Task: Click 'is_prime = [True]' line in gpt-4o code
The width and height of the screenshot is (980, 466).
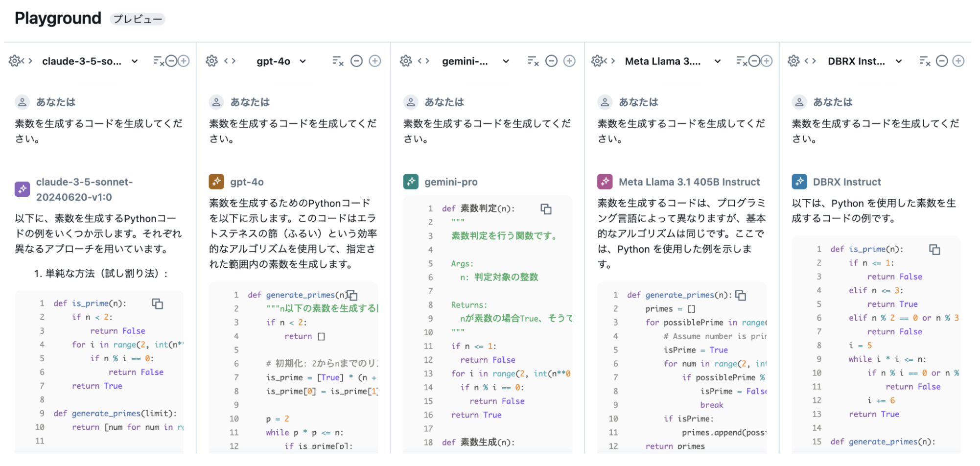Action: tap(321, 377)
